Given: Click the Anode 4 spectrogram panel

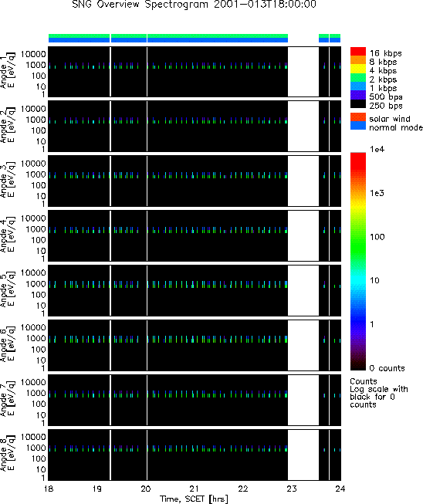Looking at the screenshot, I should (x=195, y=235).
